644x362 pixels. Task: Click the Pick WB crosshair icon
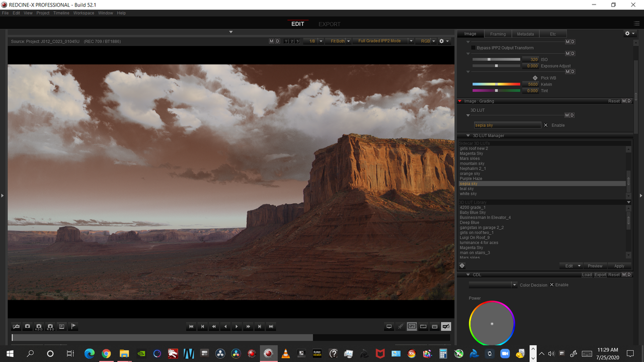click(x=535, y=78)
